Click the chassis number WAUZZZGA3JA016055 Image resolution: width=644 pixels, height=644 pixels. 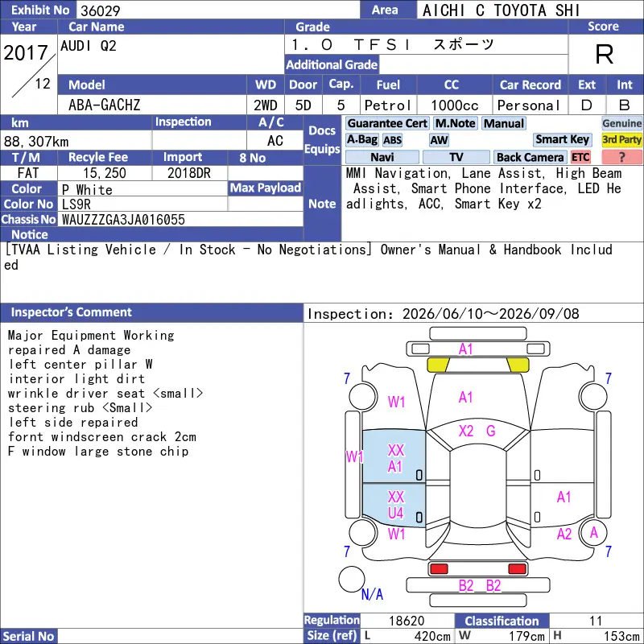[x=123, y=220]
